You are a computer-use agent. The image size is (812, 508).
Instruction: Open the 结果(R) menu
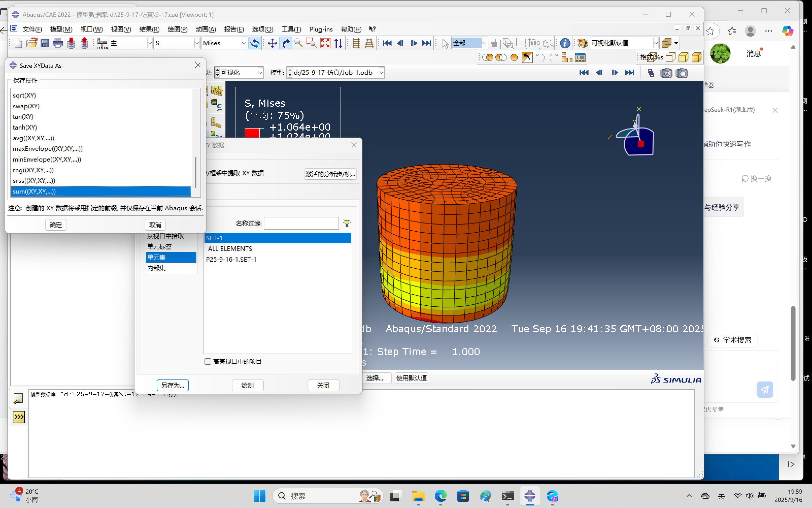[x=149, y=29]
